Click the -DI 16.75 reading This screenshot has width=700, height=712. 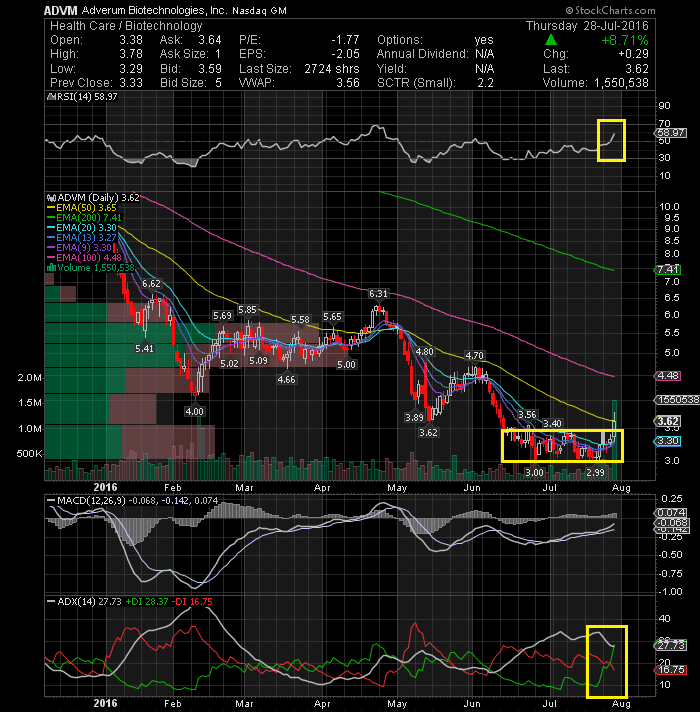[193, 602]
